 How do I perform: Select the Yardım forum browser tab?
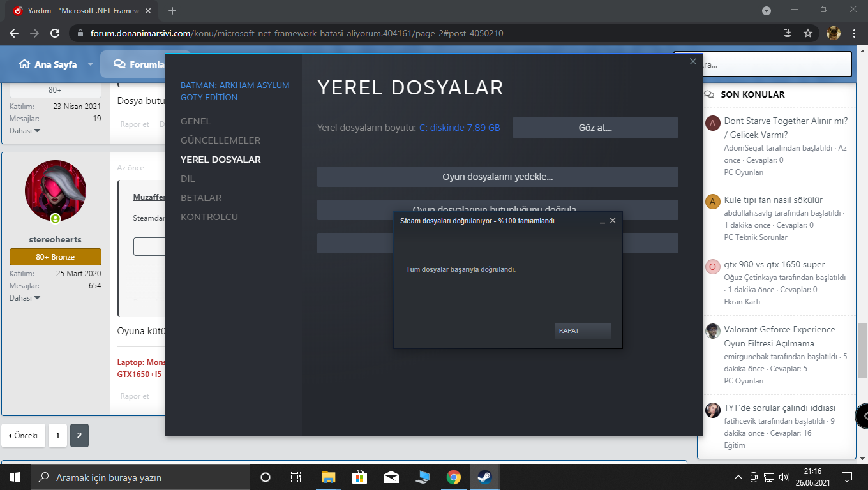(82, 11)
